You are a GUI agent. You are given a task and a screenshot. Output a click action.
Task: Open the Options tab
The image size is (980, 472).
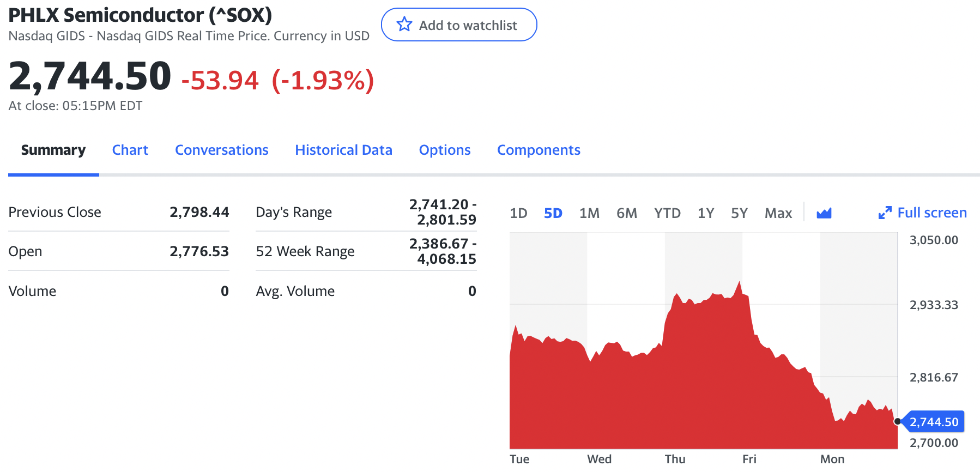445,150
